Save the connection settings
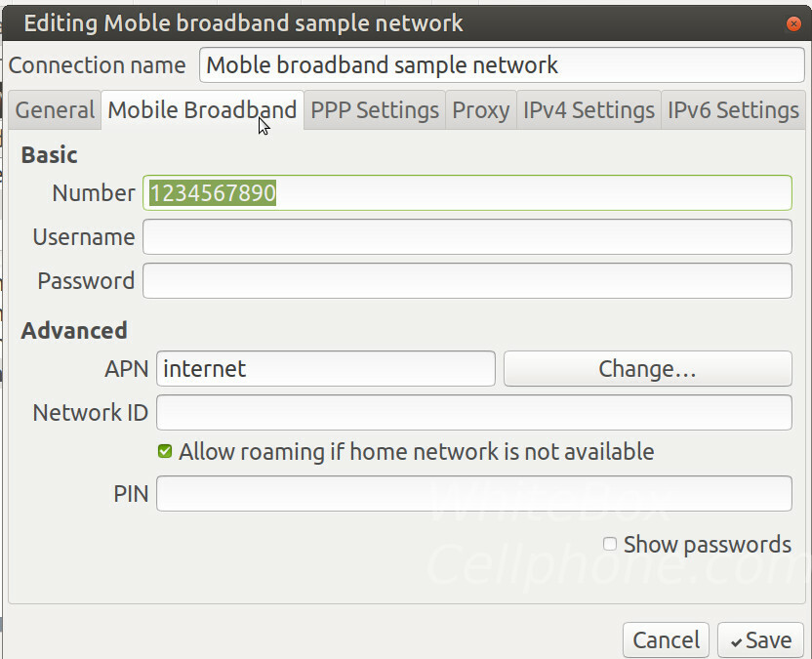Image resolution: width=812 pixels, height=659 pixels. point(760,640)
